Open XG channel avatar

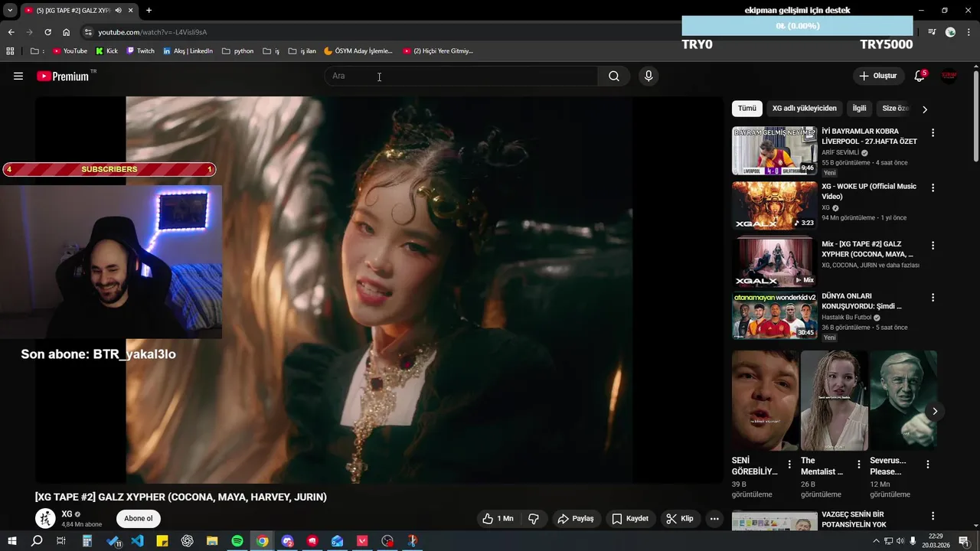45,518
